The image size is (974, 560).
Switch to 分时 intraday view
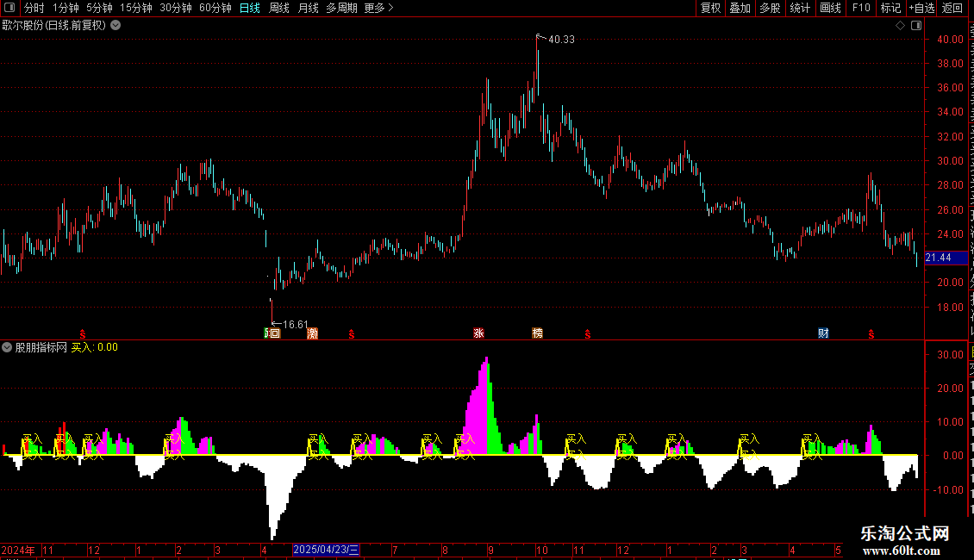[x=34, y=8]
